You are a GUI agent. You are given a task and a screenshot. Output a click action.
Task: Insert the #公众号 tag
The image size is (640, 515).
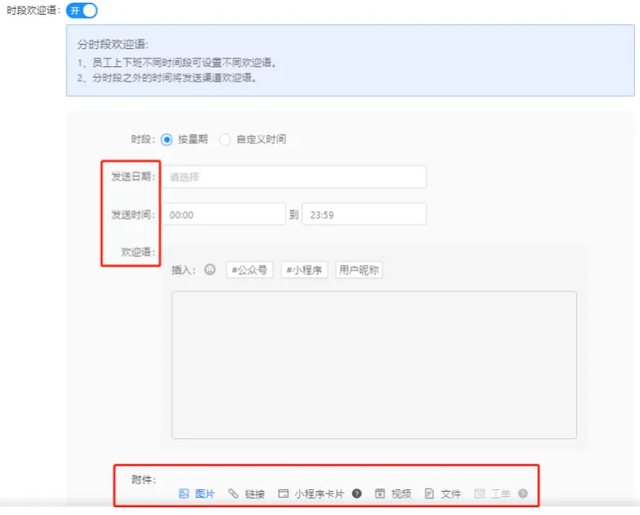(250, 270)
